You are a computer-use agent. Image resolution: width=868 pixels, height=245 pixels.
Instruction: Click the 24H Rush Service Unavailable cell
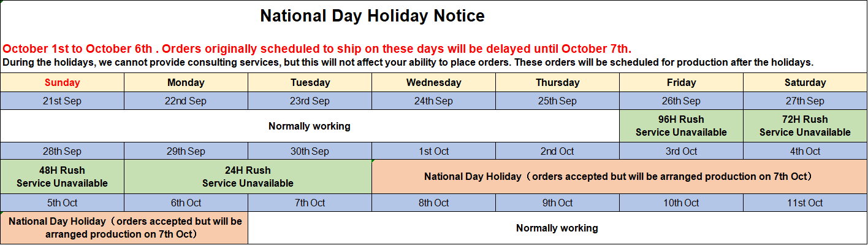(x=248, y=177)
